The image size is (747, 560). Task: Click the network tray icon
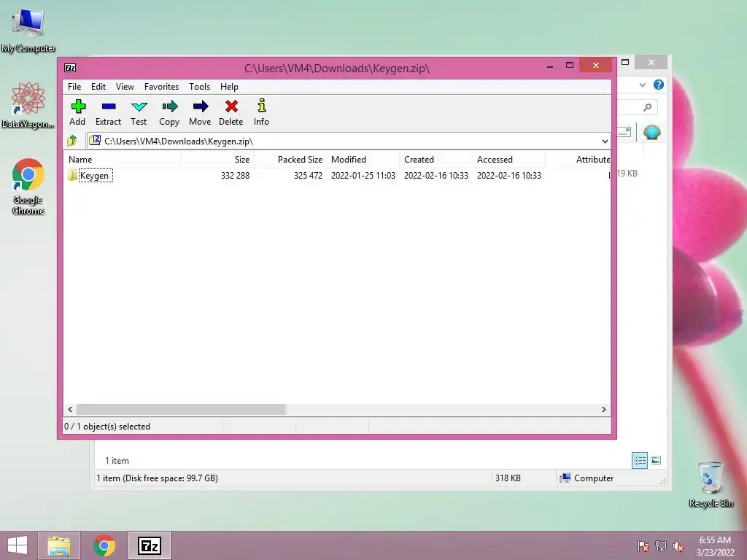[661, 546]
